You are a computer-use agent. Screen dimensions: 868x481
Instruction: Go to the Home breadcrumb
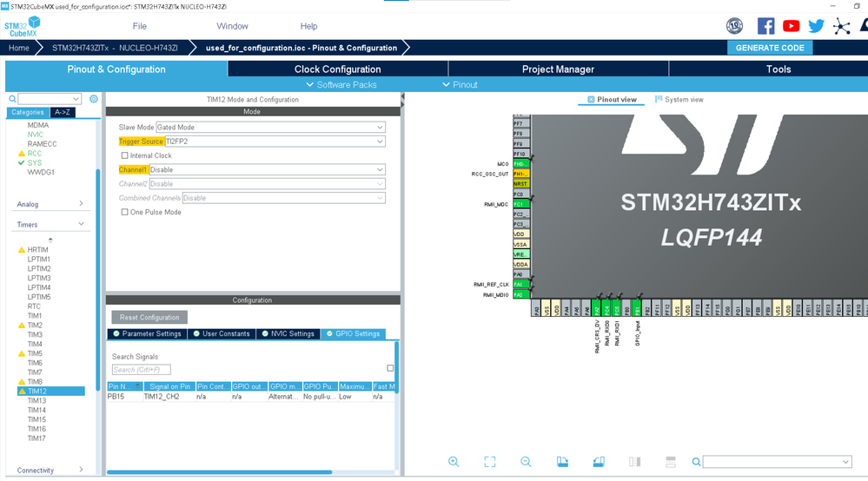click(19, 48)
